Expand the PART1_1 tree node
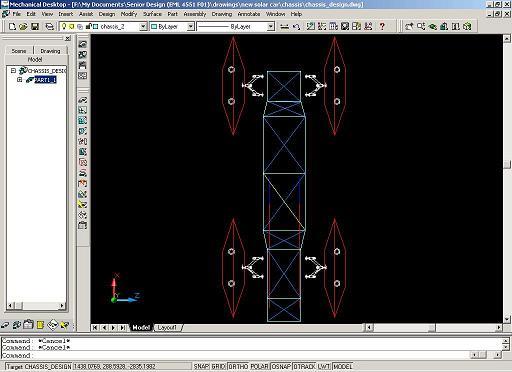This screenshot has height=372, width=512. 19,80
